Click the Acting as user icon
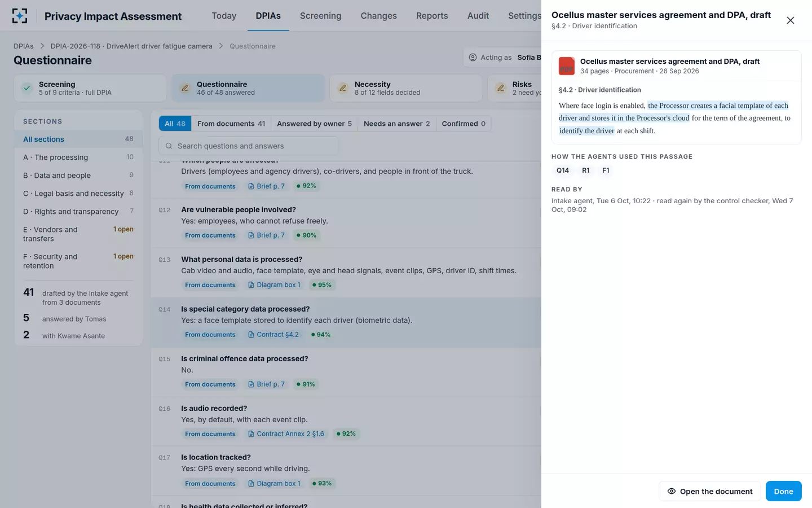The image size is (812, 508). tap(473, 58)
